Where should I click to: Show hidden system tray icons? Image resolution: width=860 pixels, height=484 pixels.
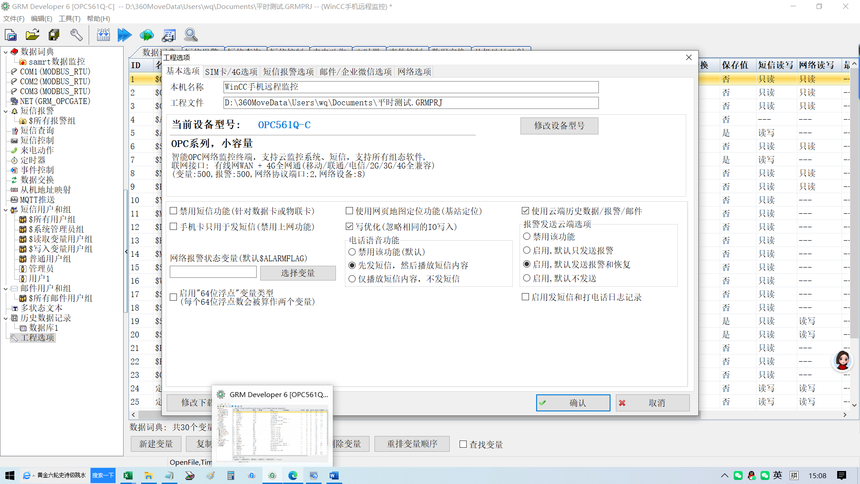pos(725,475)
